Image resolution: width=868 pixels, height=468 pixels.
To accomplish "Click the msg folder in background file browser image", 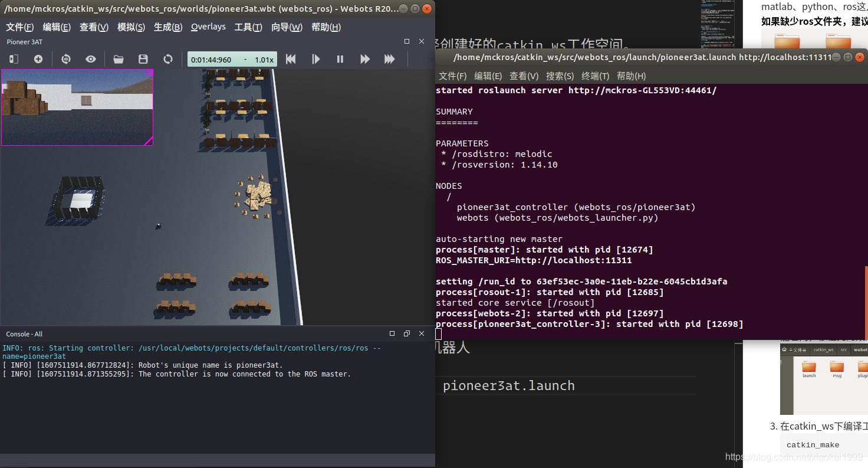I will [837, 369].
